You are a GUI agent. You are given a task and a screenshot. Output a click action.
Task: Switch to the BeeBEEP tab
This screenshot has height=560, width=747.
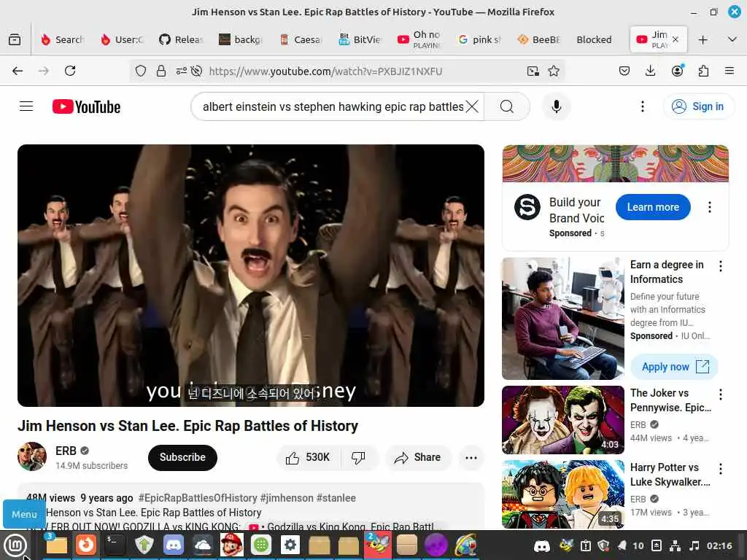point(539,39)
